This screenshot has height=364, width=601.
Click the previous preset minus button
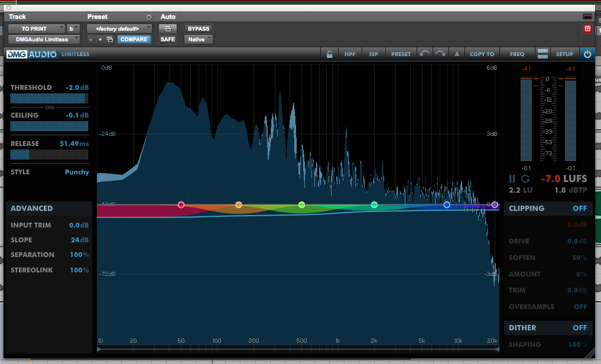click(90, 40)
